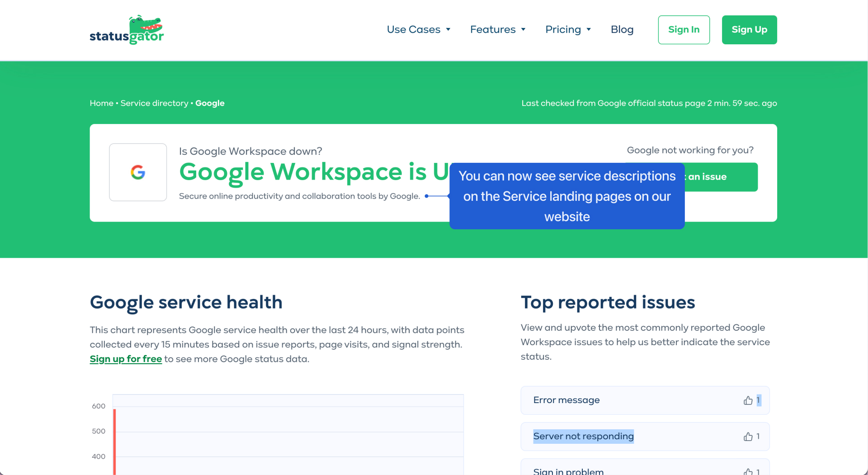Click the report an issue button

point(721,177)
